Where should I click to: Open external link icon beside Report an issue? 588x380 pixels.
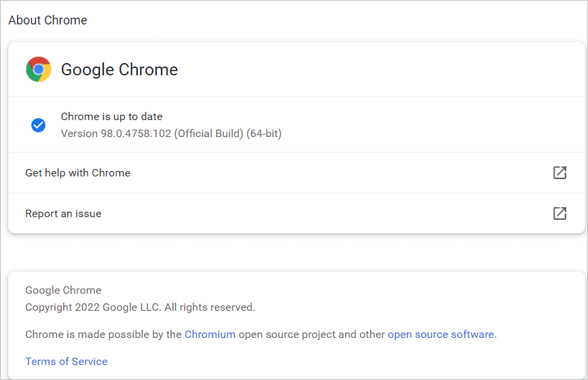[559, 213]
